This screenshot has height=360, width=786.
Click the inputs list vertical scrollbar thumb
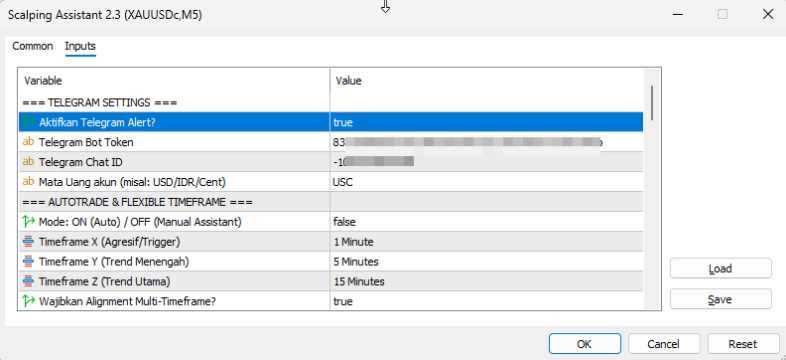tap(652, 102)
